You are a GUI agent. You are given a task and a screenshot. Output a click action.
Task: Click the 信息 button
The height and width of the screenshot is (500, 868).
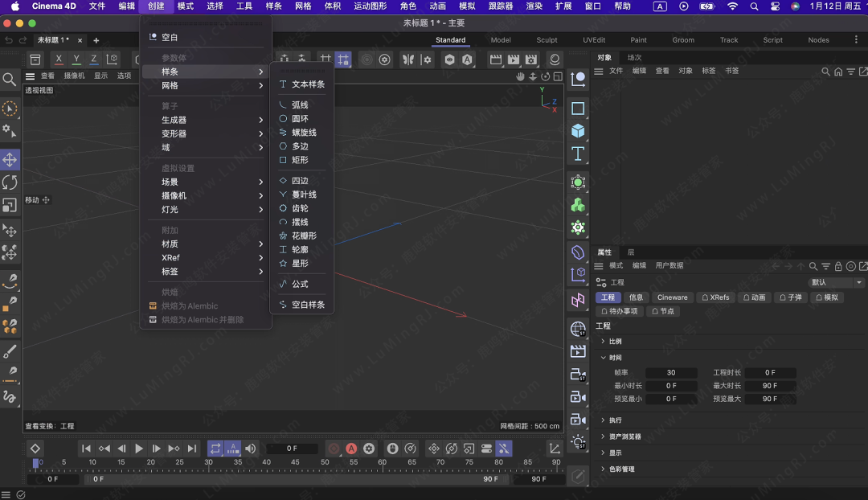(x=636, y=297)
